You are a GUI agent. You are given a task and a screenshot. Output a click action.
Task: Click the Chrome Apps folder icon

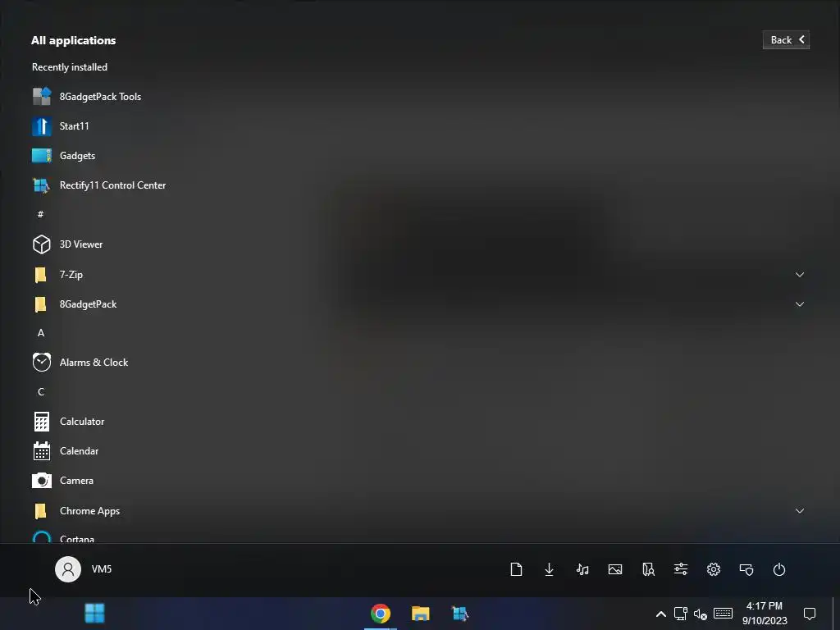click(x=41, y=511)
